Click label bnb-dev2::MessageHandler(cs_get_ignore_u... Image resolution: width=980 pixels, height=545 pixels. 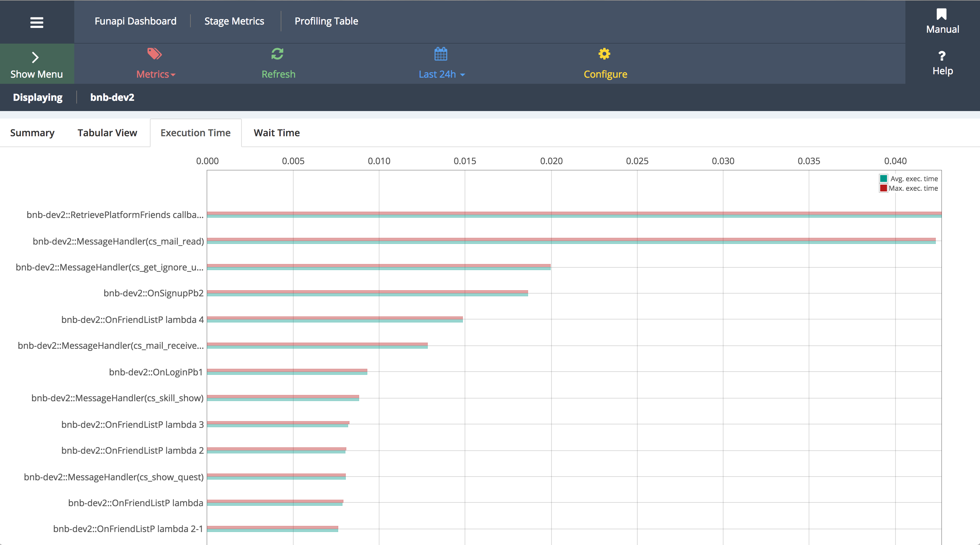tap(110, 267)
